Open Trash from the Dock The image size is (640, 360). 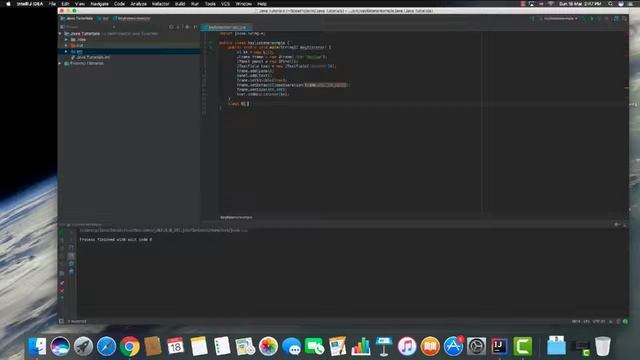[x=602, y=347]
